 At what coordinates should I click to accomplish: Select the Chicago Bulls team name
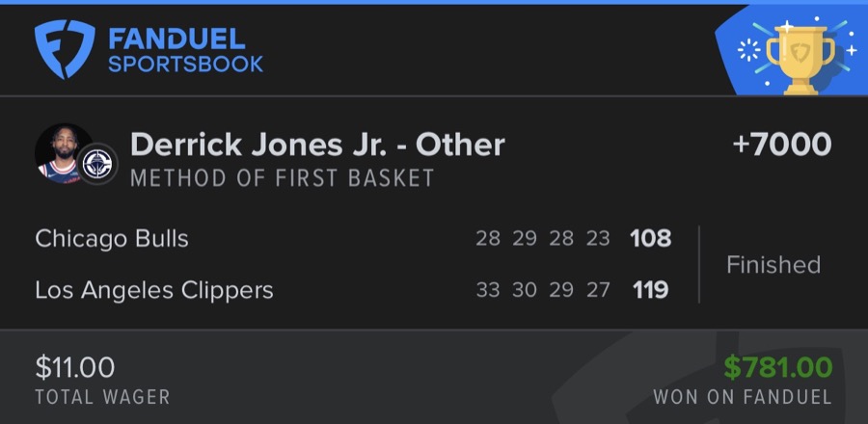click(112, 238)
